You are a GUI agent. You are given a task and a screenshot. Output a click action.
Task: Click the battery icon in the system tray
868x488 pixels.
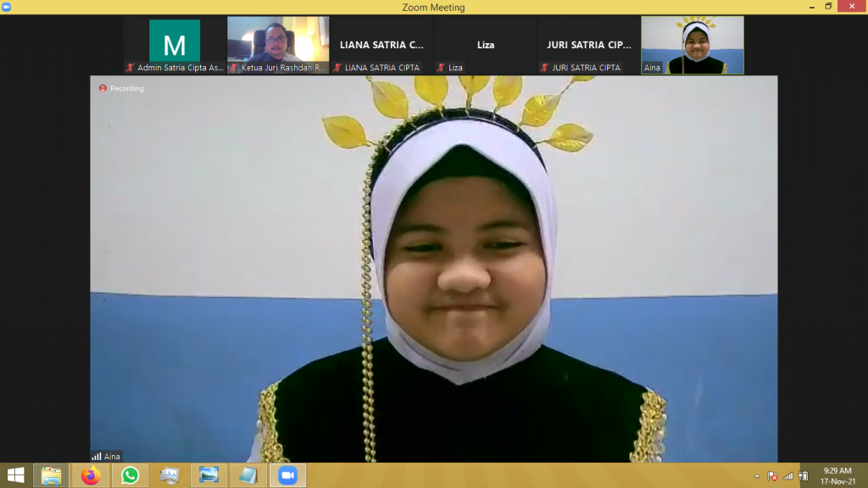coord(803,476)
